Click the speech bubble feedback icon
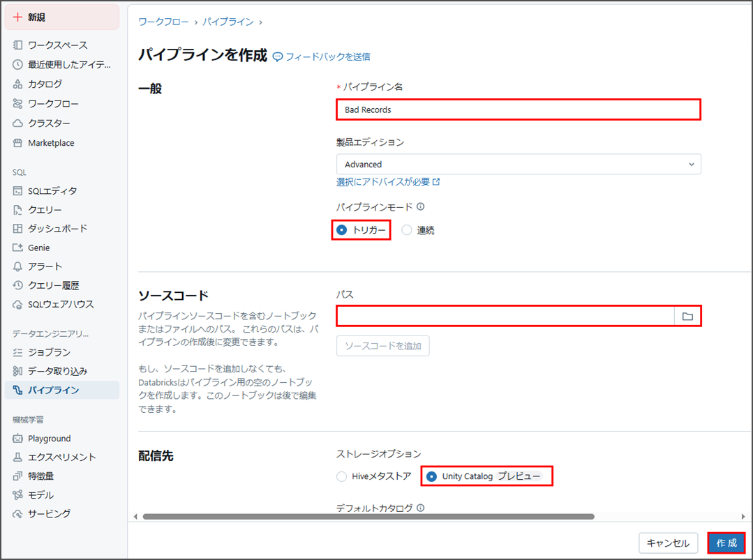753x560 pixels. [x=278, y=57]
